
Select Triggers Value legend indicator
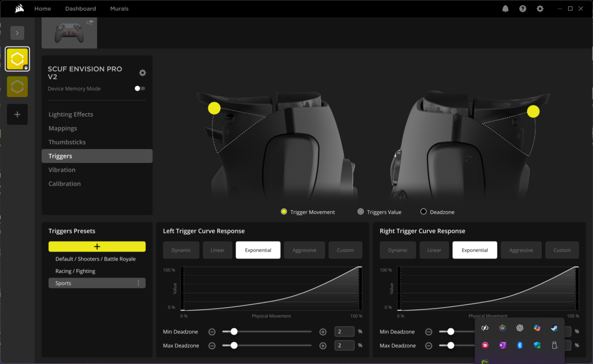coord(360,212)
